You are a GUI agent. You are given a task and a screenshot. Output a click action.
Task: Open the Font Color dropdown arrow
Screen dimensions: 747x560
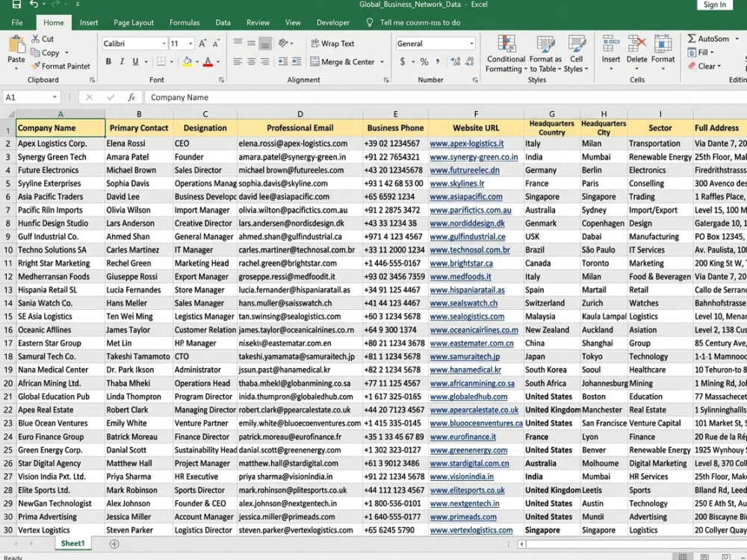(x=218, y=62)
